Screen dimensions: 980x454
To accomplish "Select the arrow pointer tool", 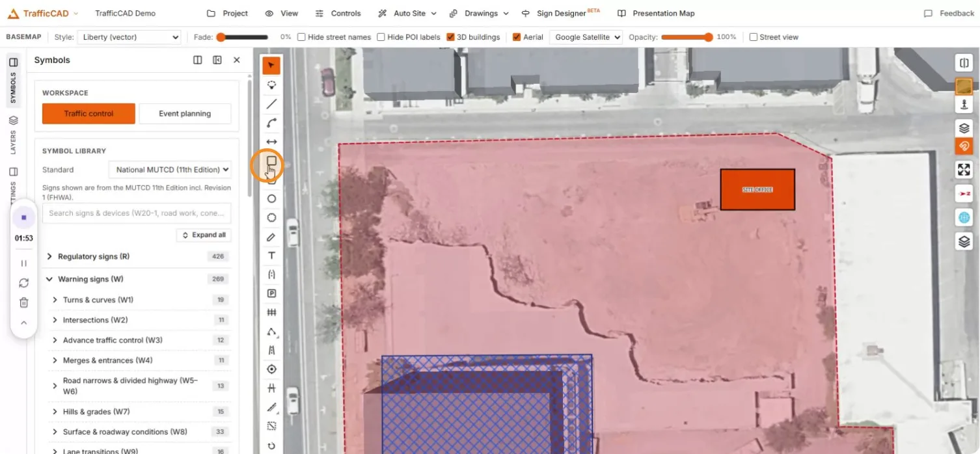I will coord(271,66).
